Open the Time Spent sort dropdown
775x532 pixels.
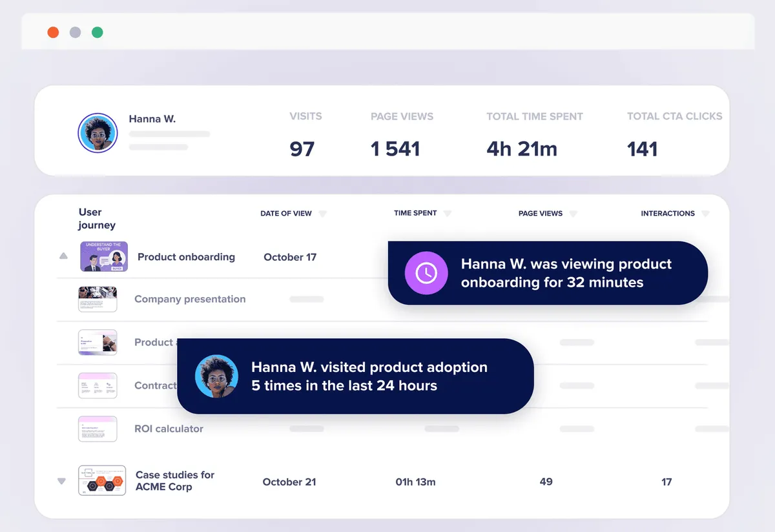click(x=448, y=214)
